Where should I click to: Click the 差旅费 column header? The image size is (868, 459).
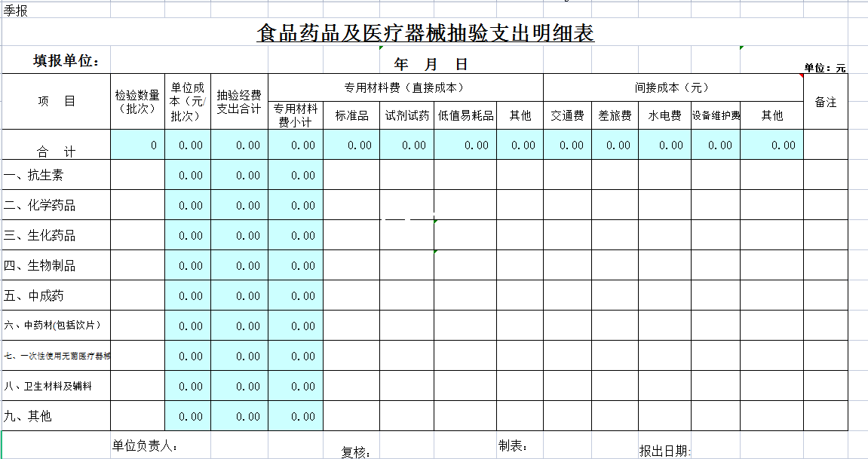pyautogui.click(x=615, y=115)
